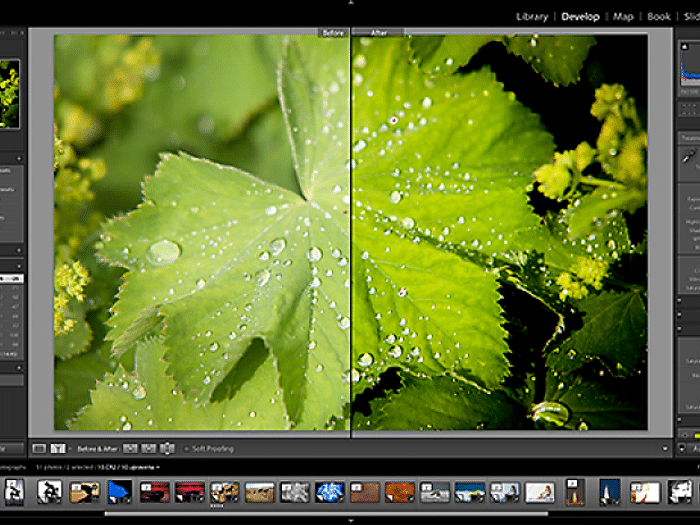Enable the Soft Proofing checkbox
The height and width of the screenshot is (525, 700).
point(185,449)
